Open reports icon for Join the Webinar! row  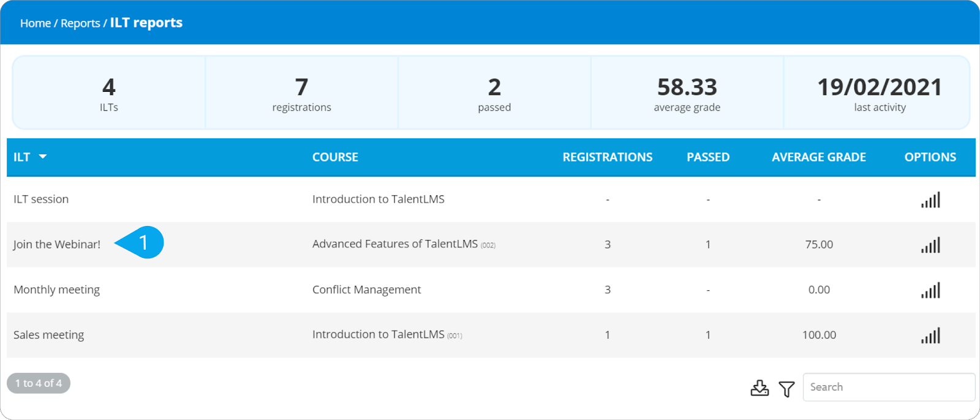[x=930, y=245]
